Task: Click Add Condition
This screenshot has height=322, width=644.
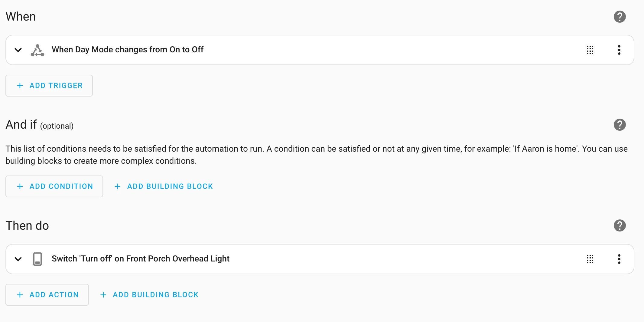Action: point(54,186)
